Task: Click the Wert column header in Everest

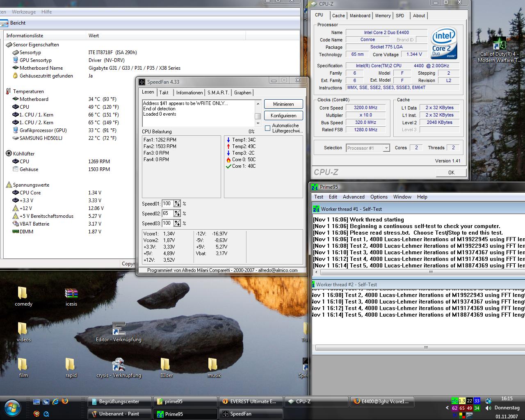Action: point(166,36)
